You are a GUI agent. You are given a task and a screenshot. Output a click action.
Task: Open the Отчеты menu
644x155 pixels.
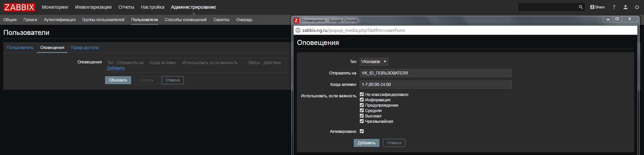pos(126,7)
